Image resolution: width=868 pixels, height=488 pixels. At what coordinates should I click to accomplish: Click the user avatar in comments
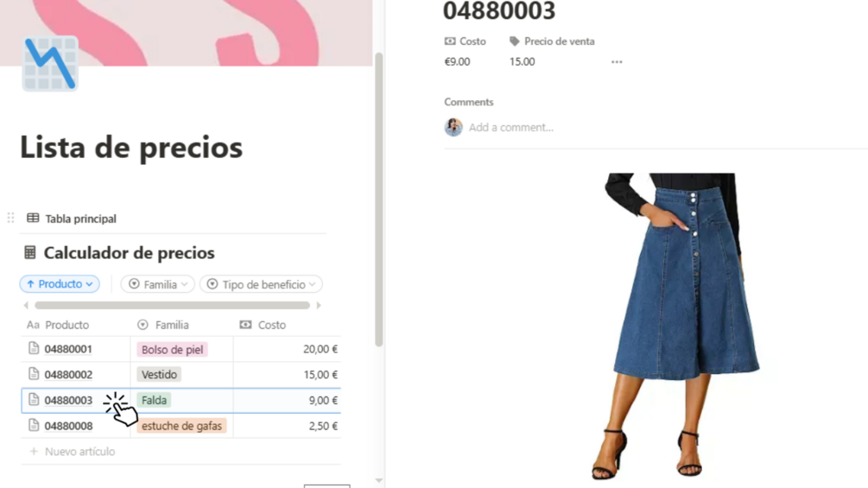pyautogui.click(x=453, y=127)
